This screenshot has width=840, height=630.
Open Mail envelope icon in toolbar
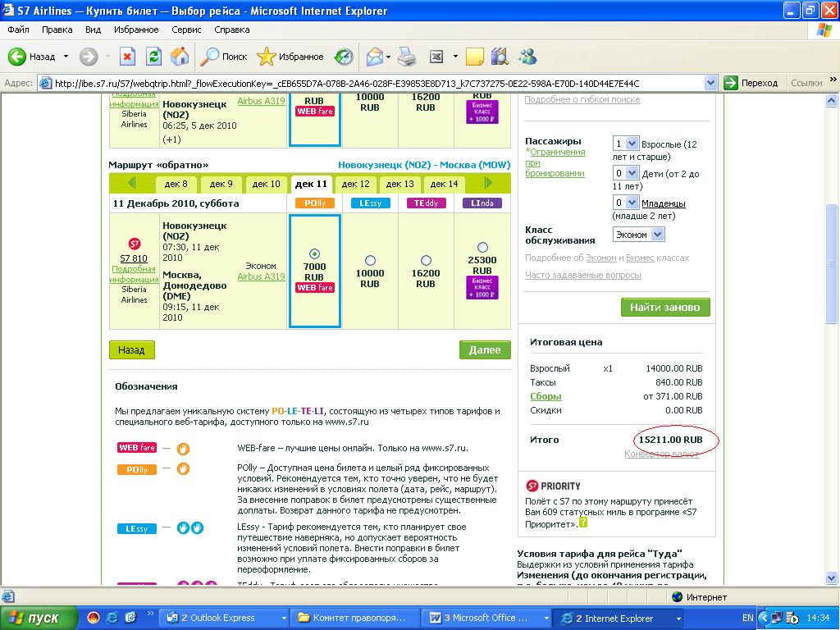(x=374, y=57)
